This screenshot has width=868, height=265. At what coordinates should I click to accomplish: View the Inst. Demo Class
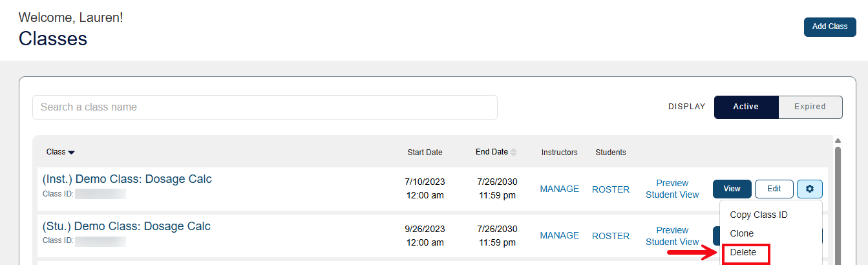pyautogui.click(x=732, y=189)
